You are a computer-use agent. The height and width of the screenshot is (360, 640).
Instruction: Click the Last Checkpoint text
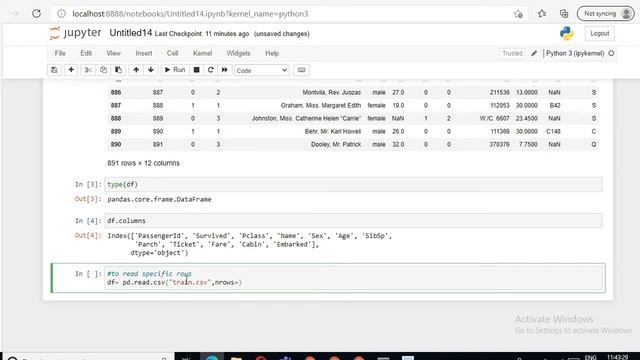(x=202, y=34)
